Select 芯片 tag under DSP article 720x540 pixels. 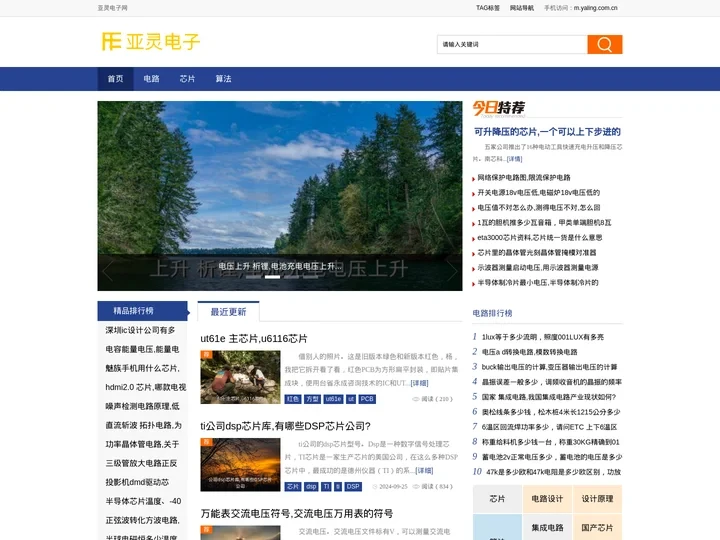pyautogui.click(x=292, y=487)
